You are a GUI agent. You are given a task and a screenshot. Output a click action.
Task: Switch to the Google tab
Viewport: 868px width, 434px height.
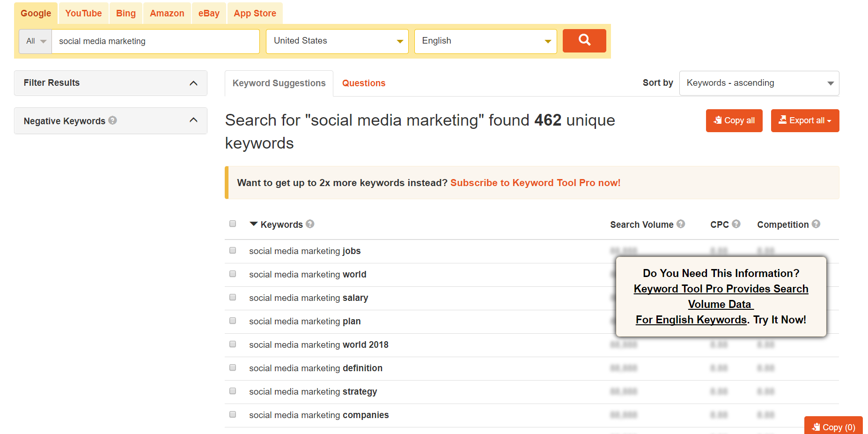tap(36, 13)
